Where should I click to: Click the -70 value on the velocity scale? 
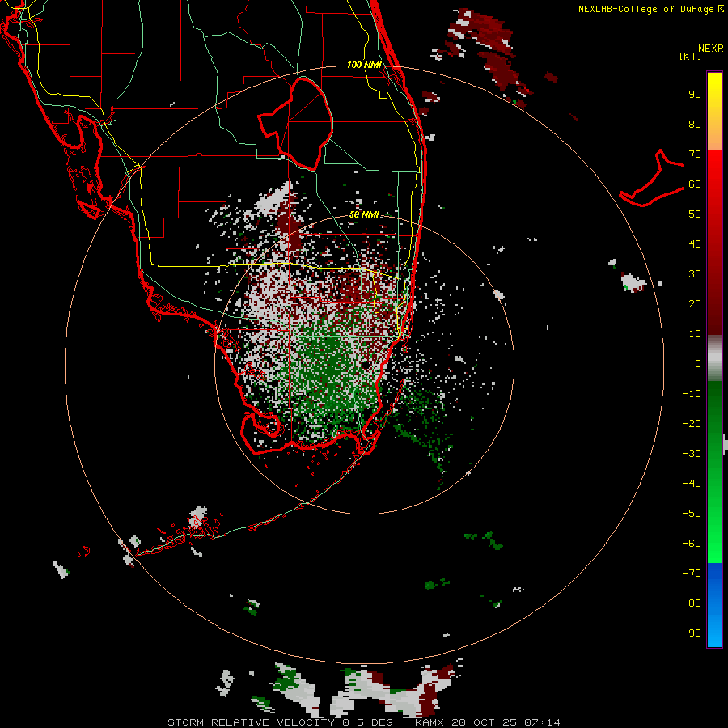coord(692,574)
